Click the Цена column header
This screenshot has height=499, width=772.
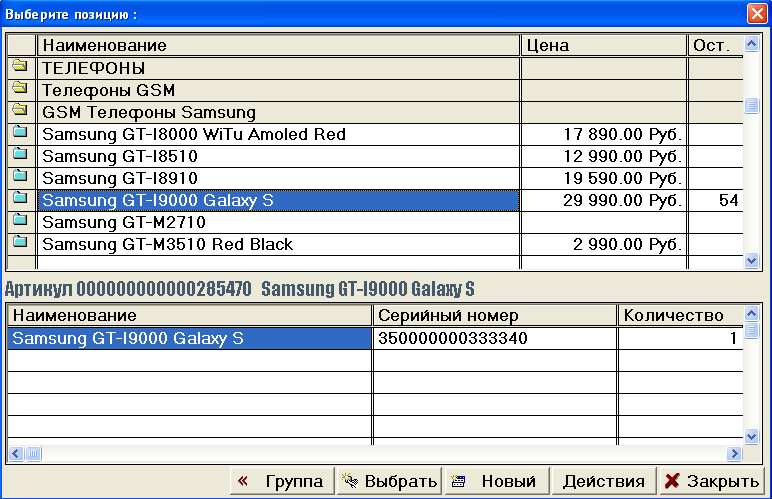pyautogui.click(x=604, y=45)
